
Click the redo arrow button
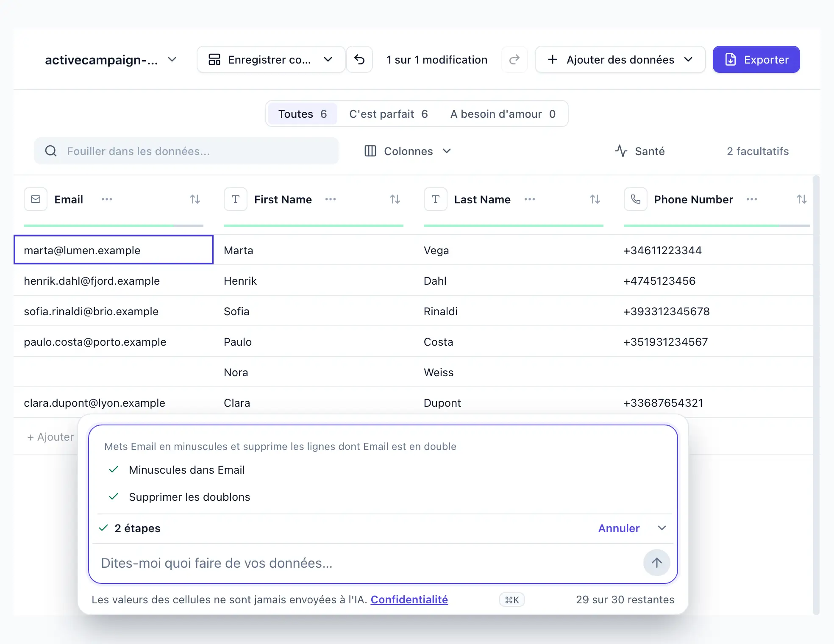[x=514, y=60]
